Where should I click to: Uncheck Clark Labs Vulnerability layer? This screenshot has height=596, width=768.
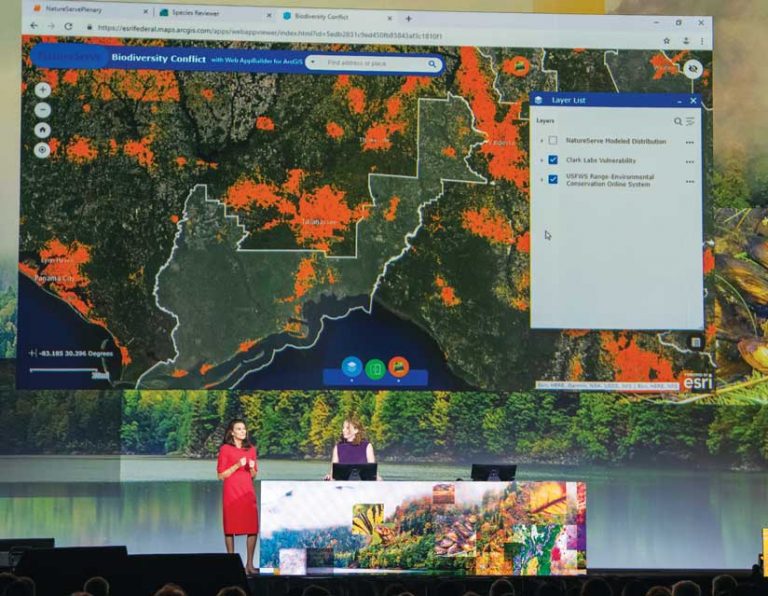[x=553, y=160]
